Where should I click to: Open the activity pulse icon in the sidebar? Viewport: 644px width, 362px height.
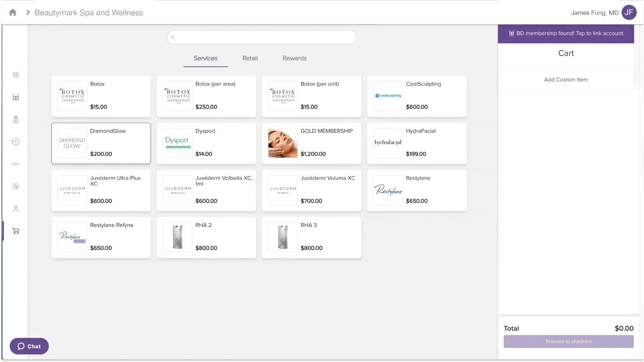click(x=16, y=164)
